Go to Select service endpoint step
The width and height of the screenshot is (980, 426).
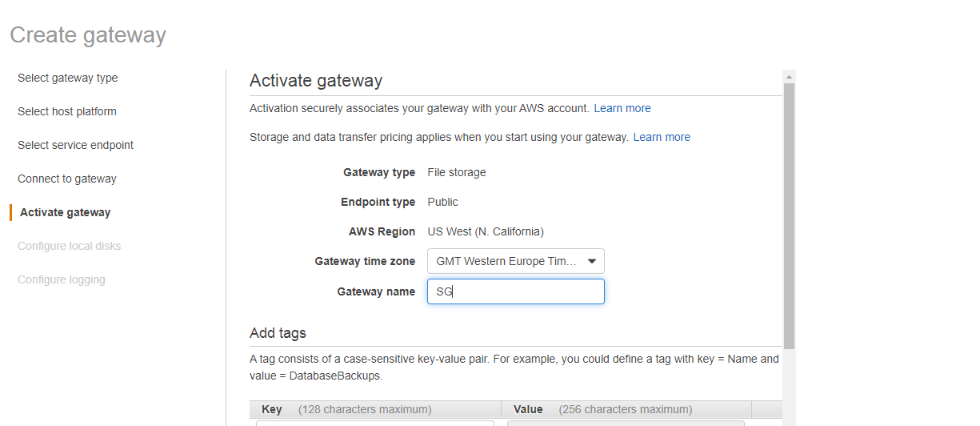(75, 145)
